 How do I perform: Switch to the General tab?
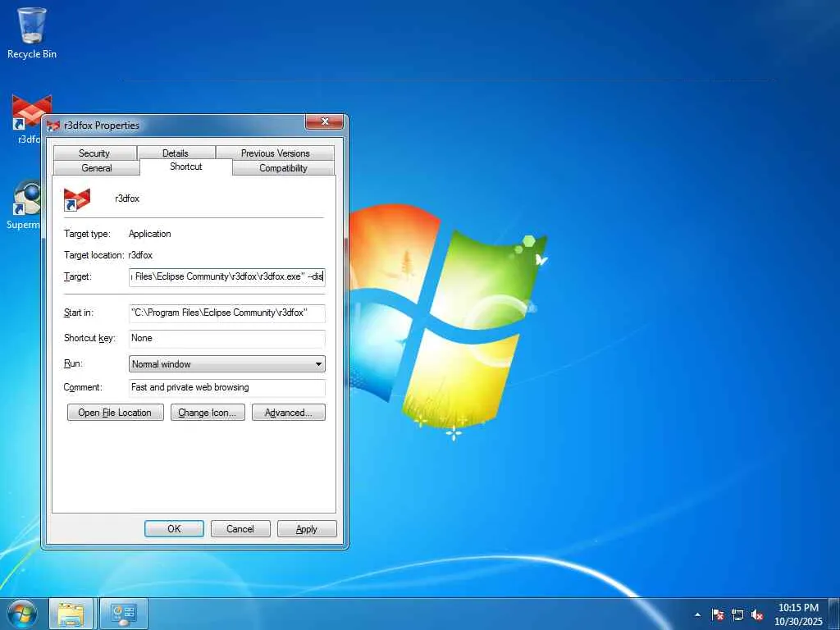point(97,168)
